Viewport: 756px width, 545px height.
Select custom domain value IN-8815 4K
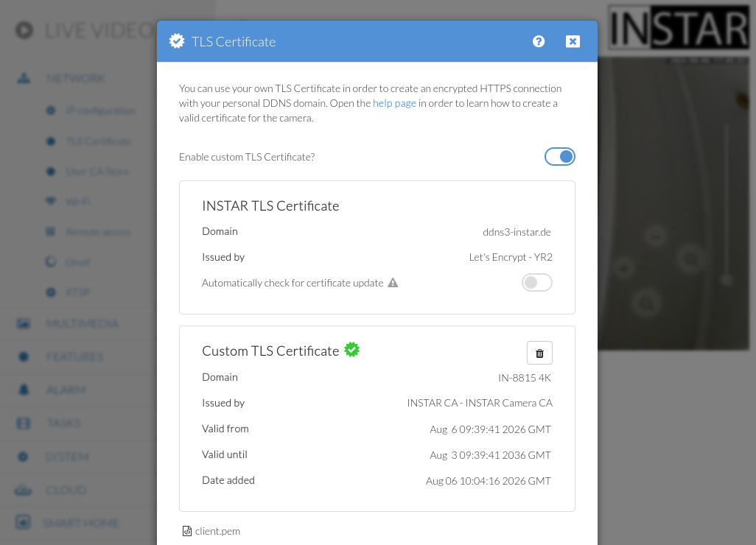tap(525, 378)
